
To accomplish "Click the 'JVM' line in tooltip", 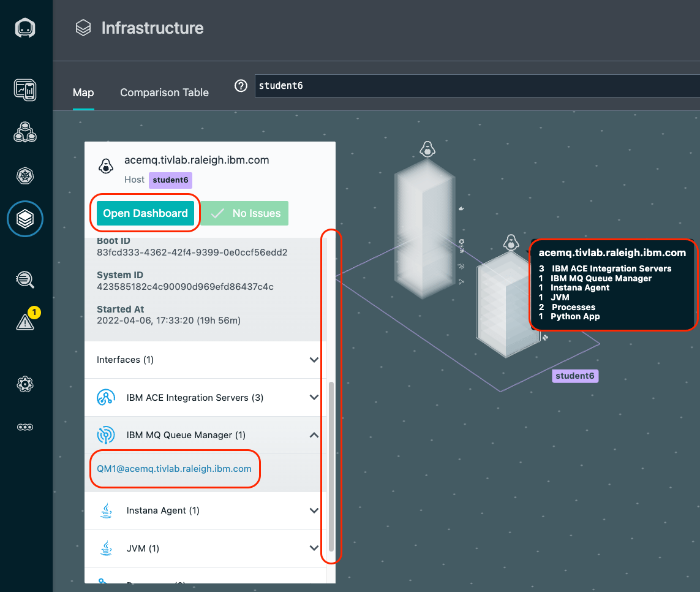I will coord(554,298).
